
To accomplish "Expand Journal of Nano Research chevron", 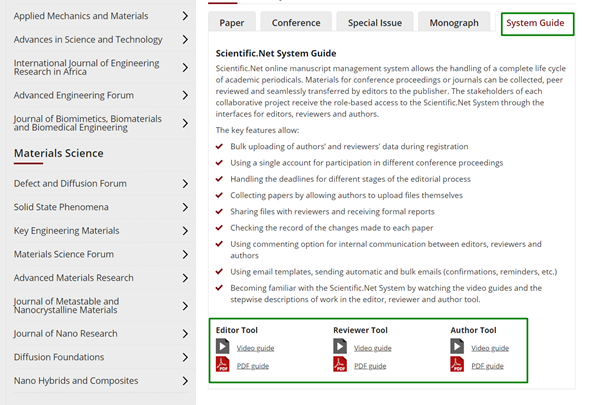I will coord(185,334).
